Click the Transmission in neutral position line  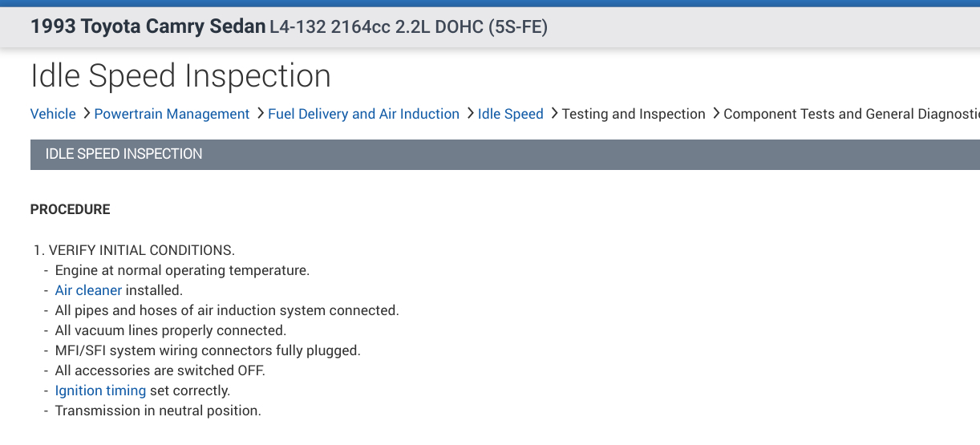158,411
